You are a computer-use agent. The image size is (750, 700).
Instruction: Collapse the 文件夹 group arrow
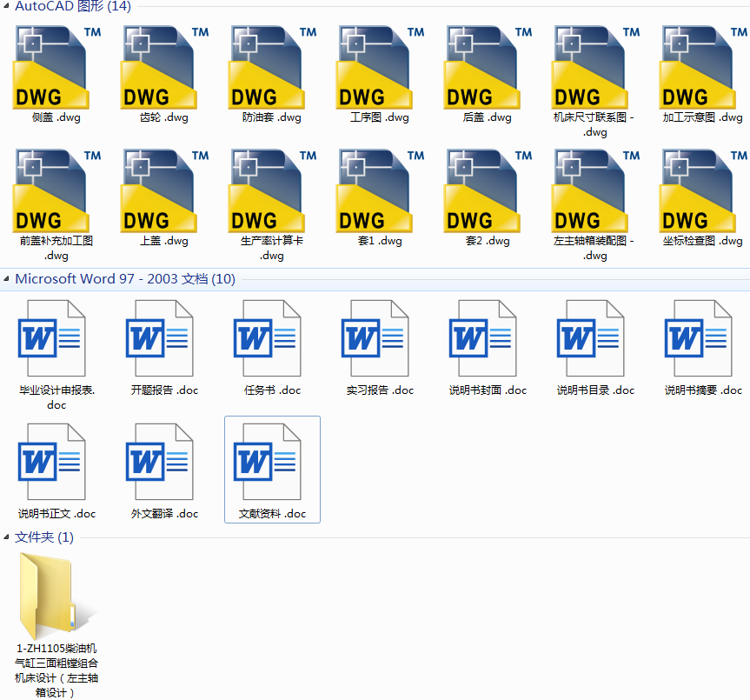point(6,537)
